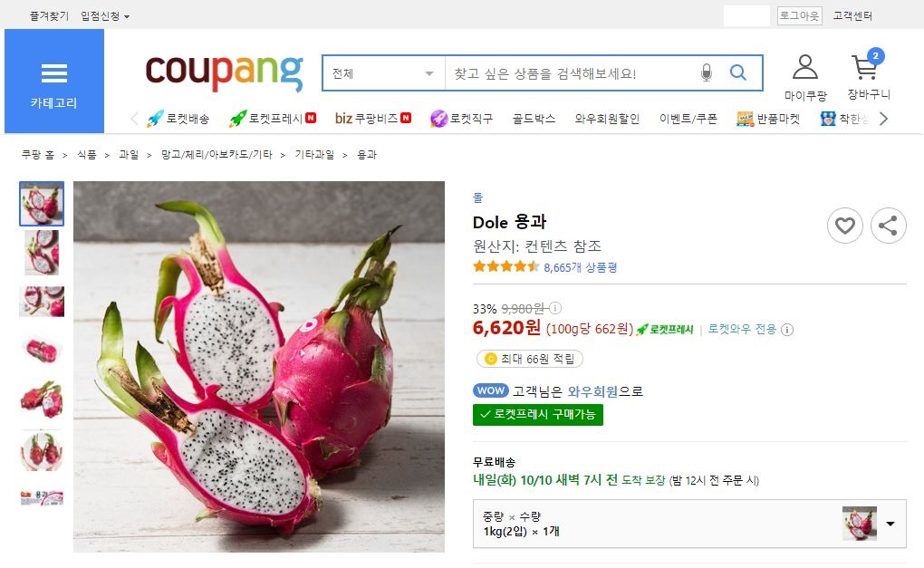This screenshot has width=924, height=568.
Task: Click the 과일 breadcrumb link
Action: coord(129,154)
